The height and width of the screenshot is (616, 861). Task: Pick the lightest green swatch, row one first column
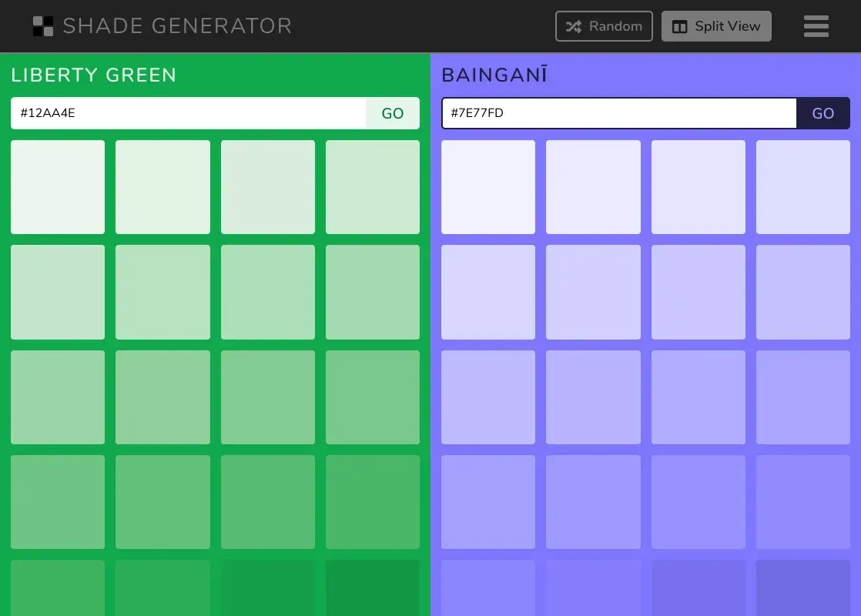point(58,187)
